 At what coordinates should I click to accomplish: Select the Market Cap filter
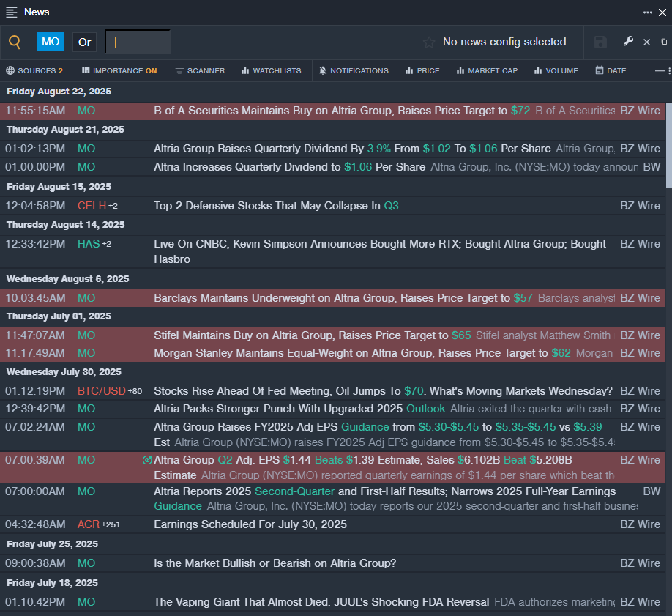[487, 71]
